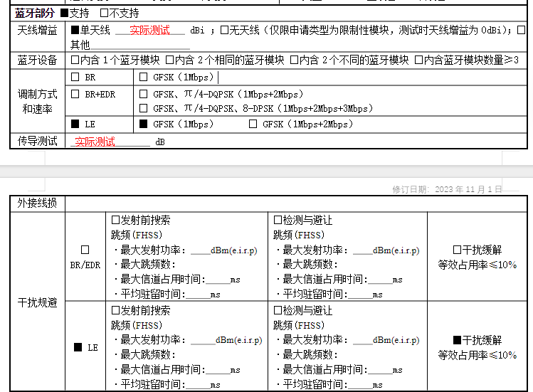Click 等效占用率≤10% text in BR/EDR row

[477, 265]
